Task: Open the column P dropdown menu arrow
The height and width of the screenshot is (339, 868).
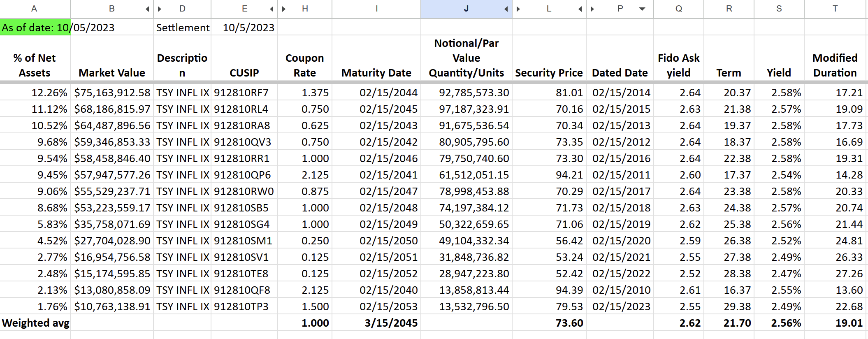Action: pos(642,9)
